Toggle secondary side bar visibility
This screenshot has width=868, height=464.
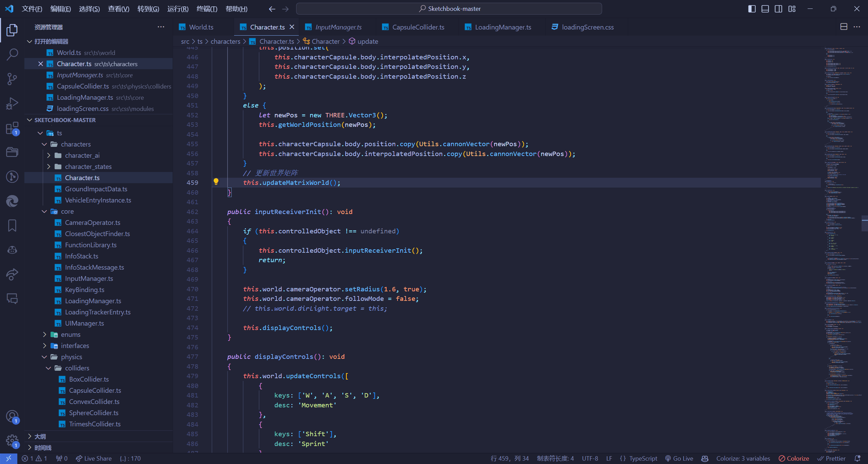pos(778,9)
